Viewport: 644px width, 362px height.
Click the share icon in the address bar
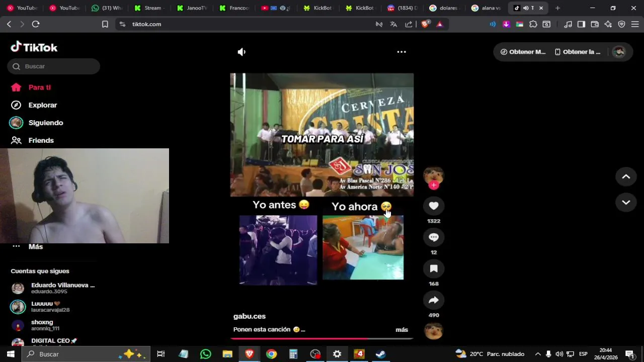coord(409,24)
